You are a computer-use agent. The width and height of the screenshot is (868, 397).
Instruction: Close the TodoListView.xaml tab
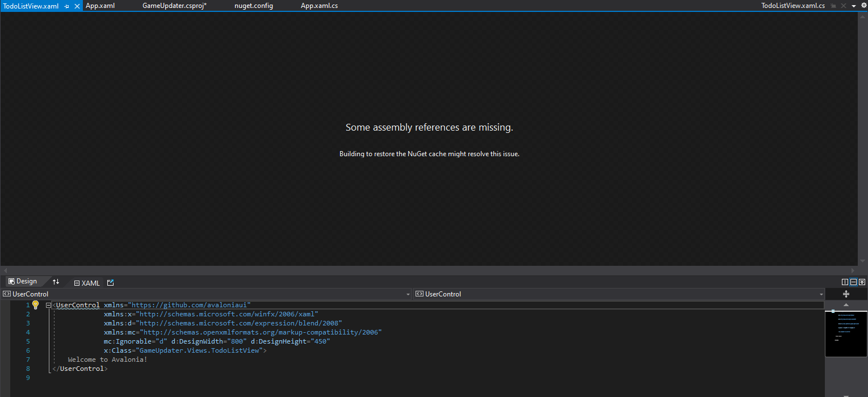[x=77, y=6]
